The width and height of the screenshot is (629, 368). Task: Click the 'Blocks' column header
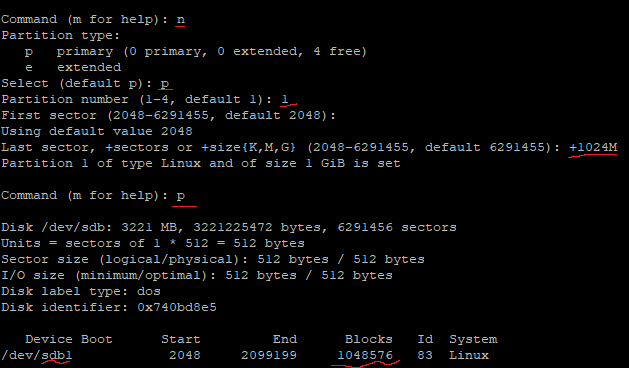pyautogui.click(x=369, y=340)
